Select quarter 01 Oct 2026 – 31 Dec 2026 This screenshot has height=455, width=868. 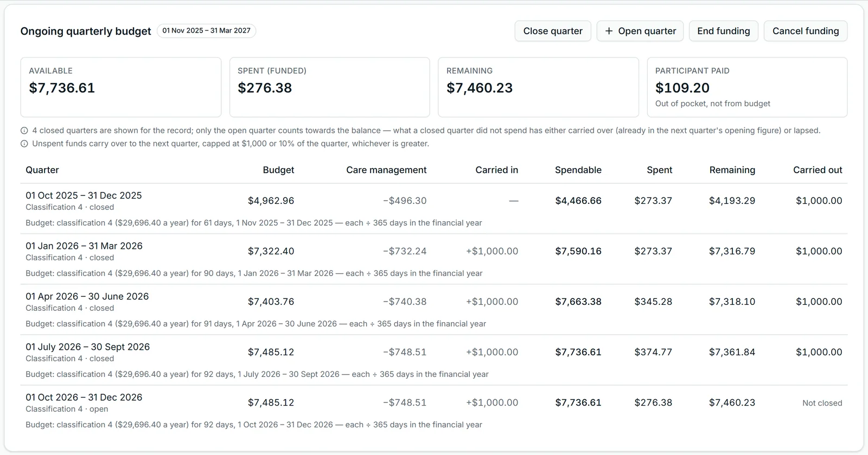[x=84, y=397]
